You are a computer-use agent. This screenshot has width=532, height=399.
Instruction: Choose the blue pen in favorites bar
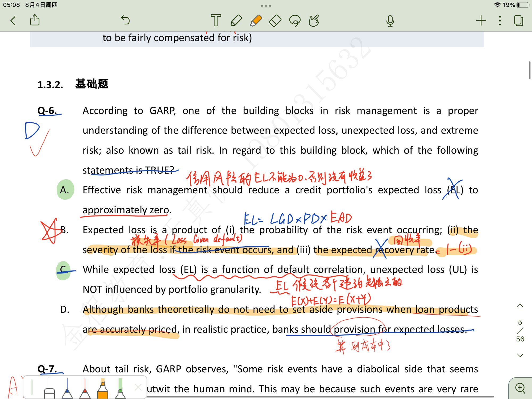coord(67,389)
